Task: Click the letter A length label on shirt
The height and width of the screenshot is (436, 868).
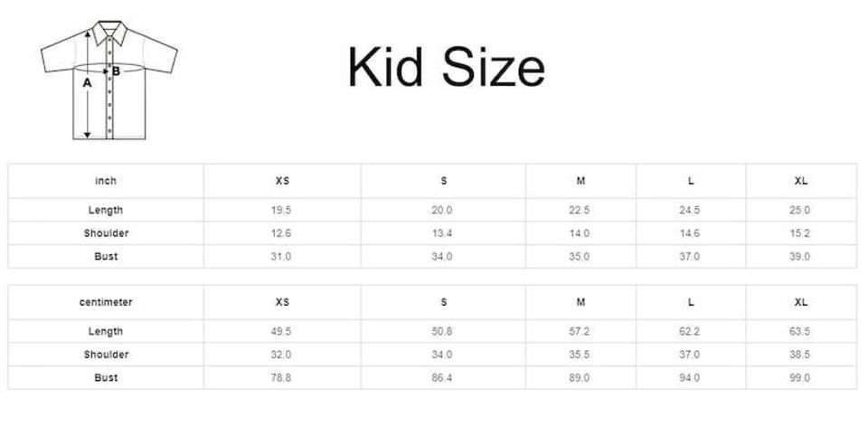Action: point(87,82)
